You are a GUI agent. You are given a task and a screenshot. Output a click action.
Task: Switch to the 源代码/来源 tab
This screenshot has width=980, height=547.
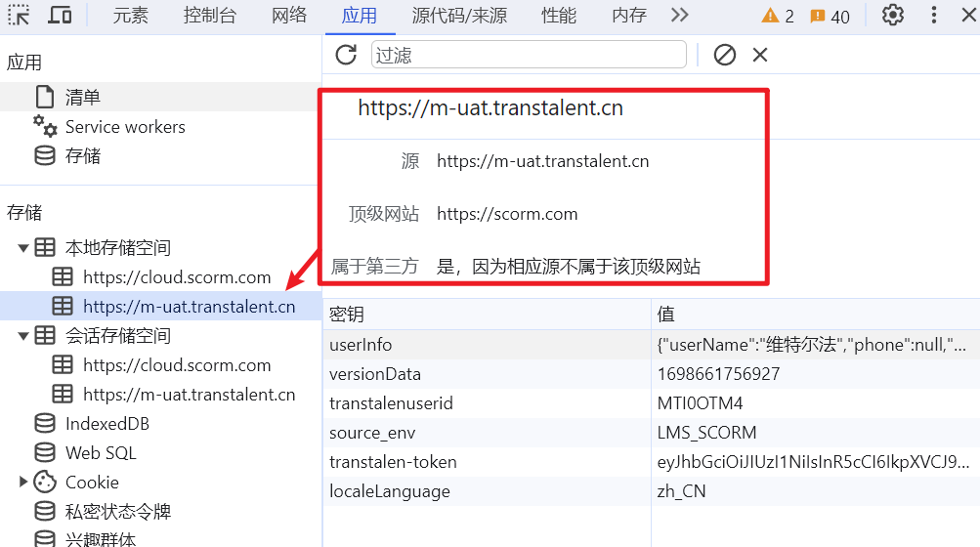point(459,16)
